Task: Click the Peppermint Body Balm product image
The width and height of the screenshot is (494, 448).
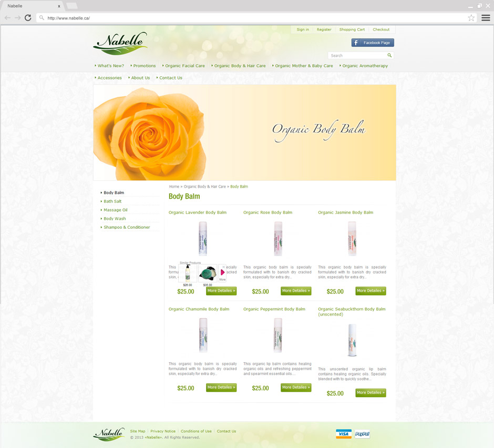Action: coord(277,335)
